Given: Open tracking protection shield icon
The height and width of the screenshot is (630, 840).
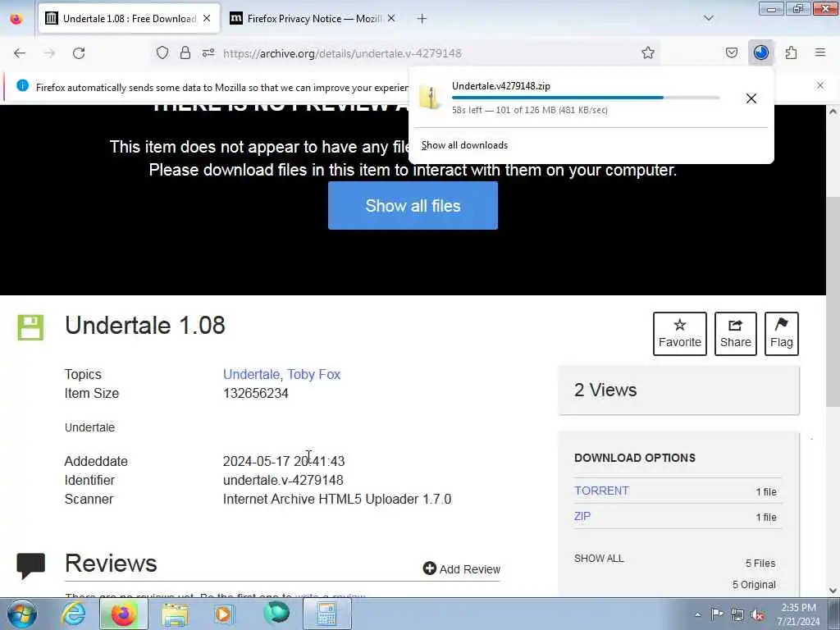Looking at the screenshot, I should click(x=162, y=52).
